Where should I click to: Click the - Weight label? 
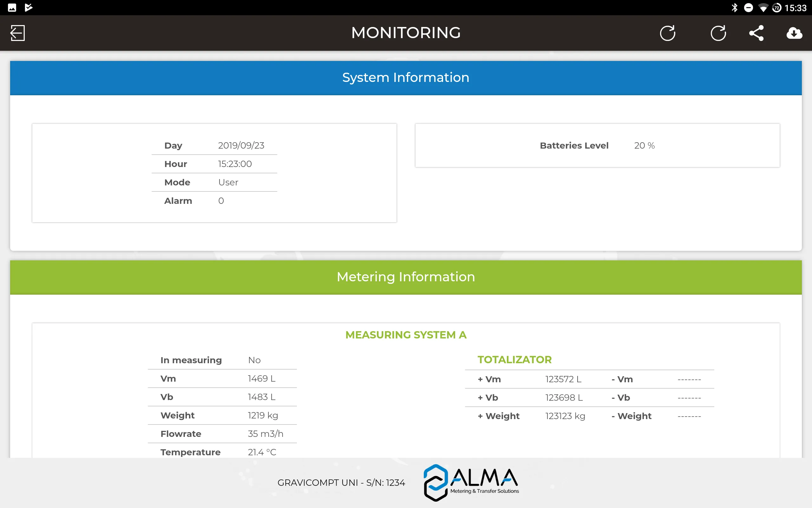point(632,416)
